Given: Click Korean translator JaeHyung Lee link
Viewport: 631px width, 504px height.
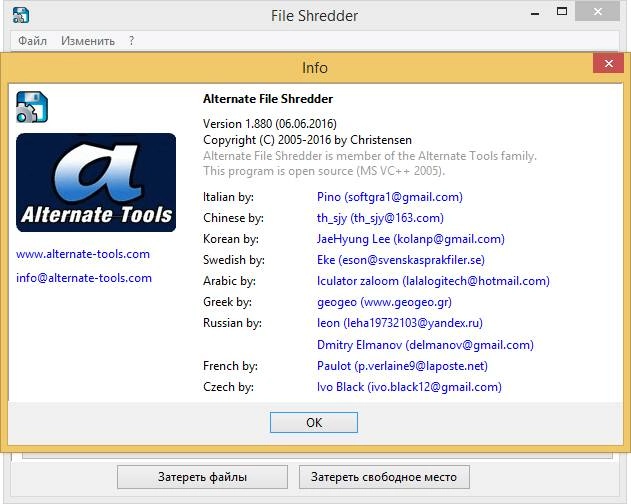Looking at the screenshot, I should point(411,239).
